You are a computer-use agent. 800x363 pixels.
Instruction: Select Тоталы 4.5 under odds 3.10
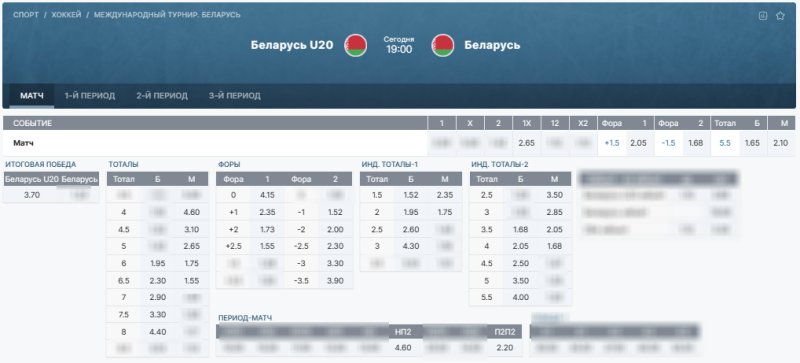coord(191,229)
